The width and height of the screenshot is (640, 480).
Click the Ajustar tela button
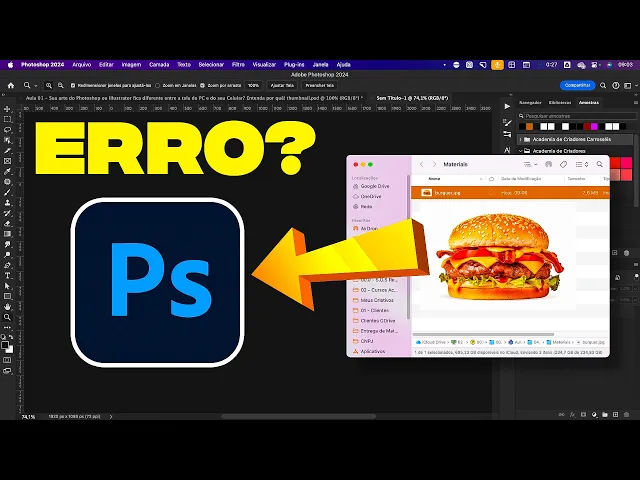coord(282,85)
